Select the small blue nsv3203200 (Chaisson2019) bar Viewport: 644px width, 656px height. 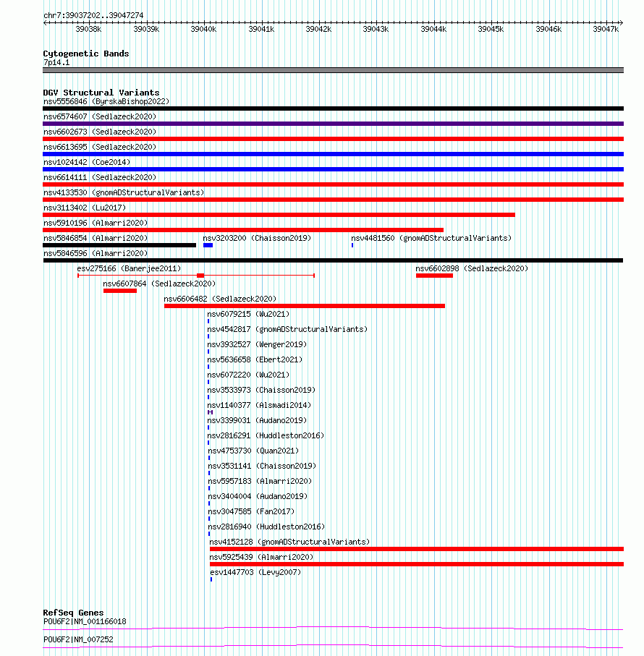[x=208, y=245]
